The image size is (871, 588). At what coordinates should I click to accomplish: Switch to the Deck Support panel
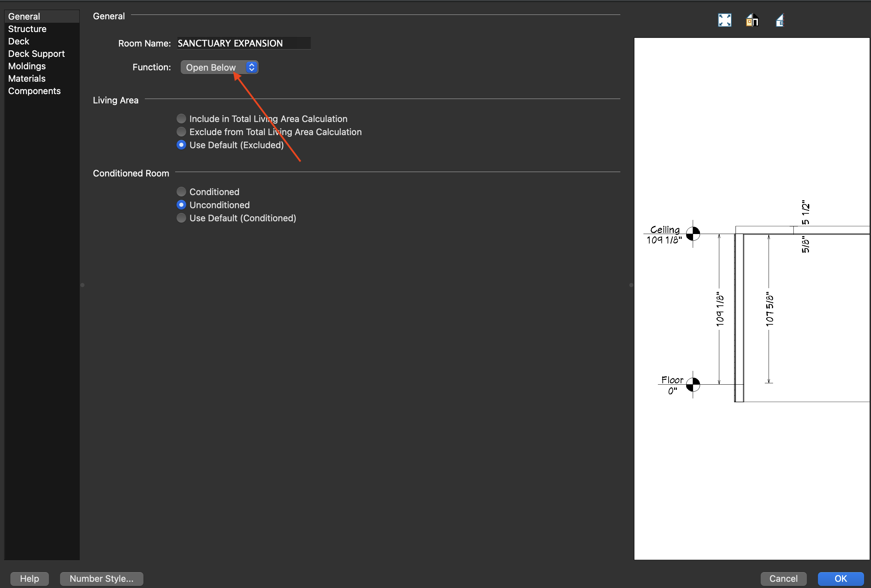click(36, 53)
